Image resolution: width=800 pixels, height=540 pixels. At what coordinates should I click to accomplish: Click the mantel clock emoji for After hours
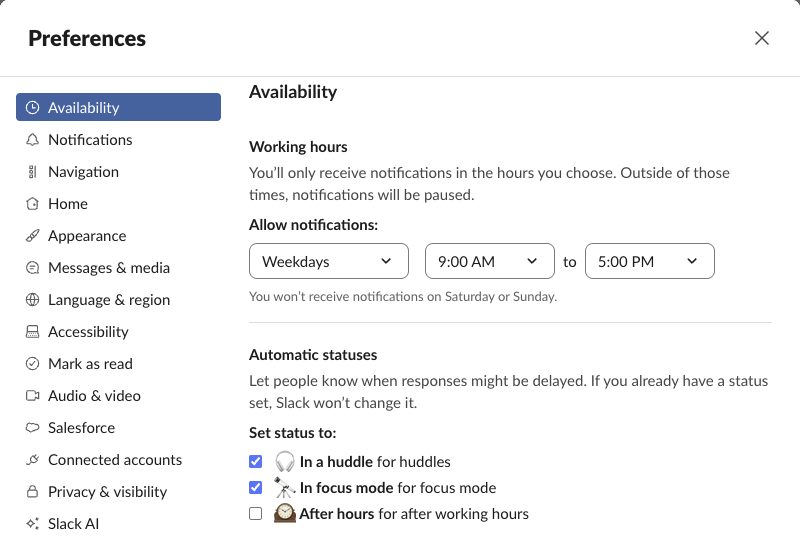pos(285,513)
